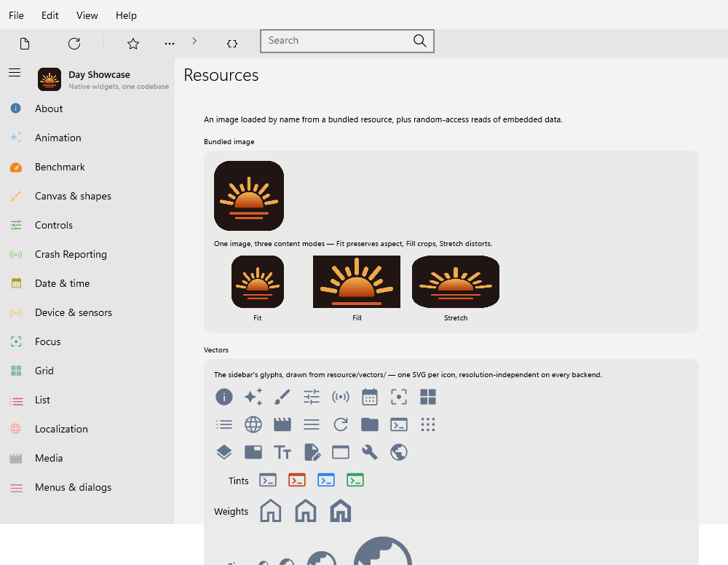The width and height of the screenshot is (728, 565).
Task: Open the Animation section
Action: tap(87, 138)
